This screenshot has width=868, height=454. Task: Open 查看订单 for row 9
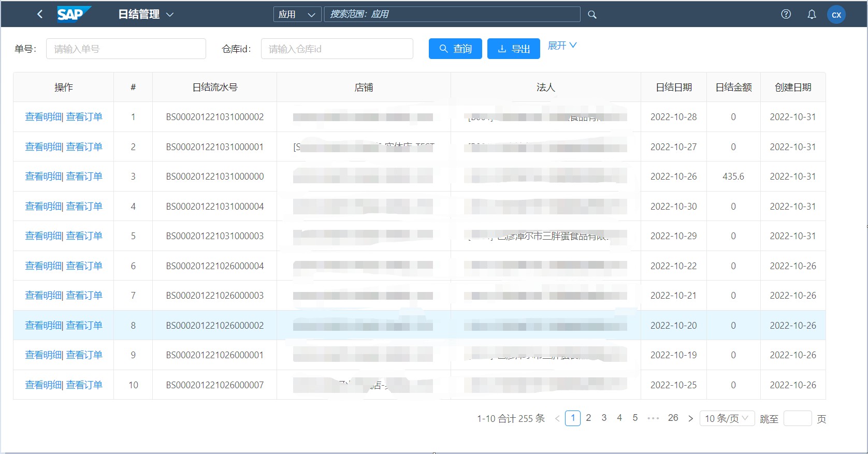pyautogui.click(x=84, y=355)
